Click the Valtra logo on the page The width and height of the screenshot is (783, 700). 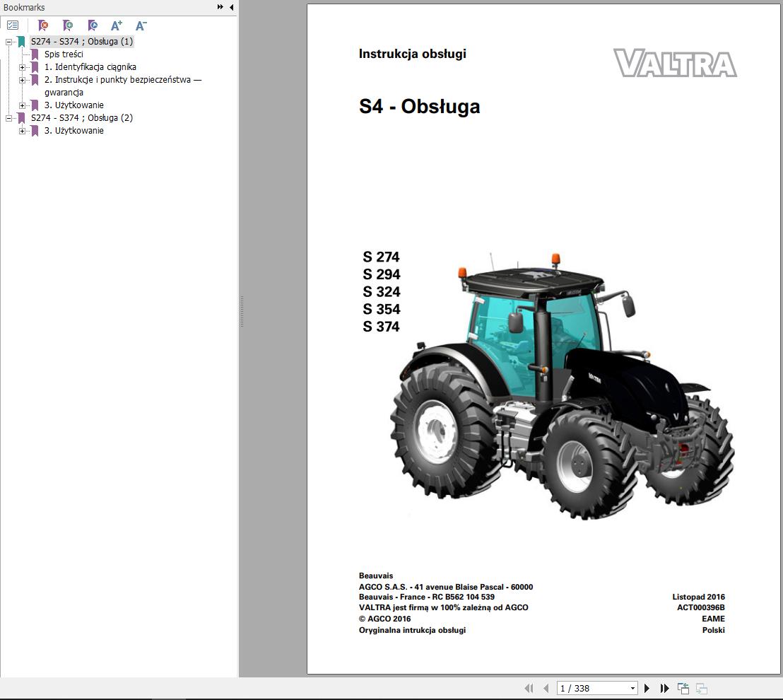point(675,63)
